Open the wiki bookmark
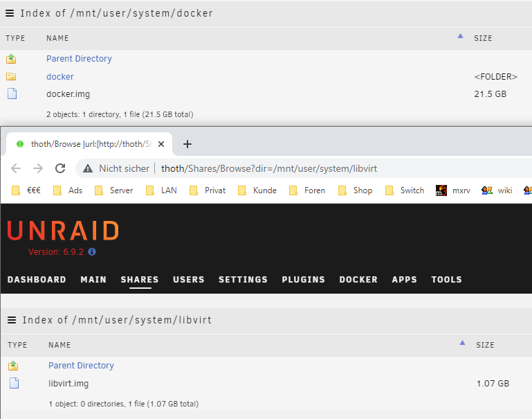Image resolution: width=532 pixels, height=419 pixels. [x=497, y=190]
